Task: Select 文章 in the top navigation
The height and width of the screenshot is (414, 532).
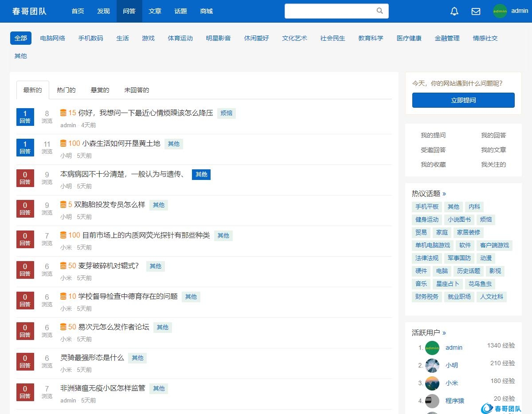Action: [x=155, y=11]
